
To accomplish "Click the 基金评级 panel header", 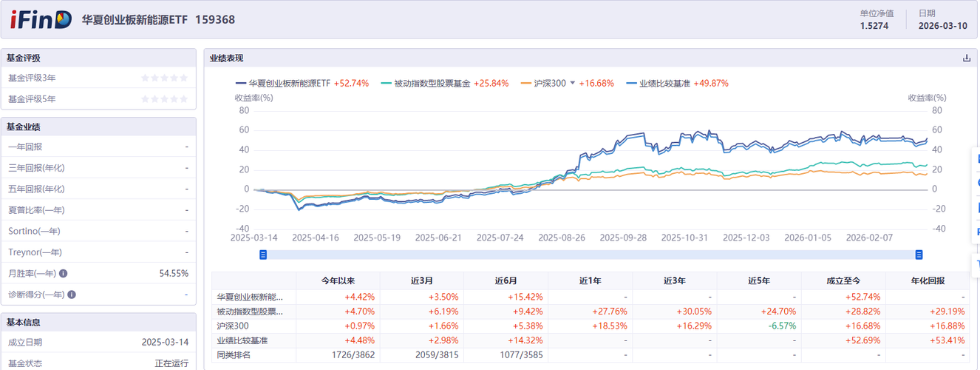I will tap(98, 58).
